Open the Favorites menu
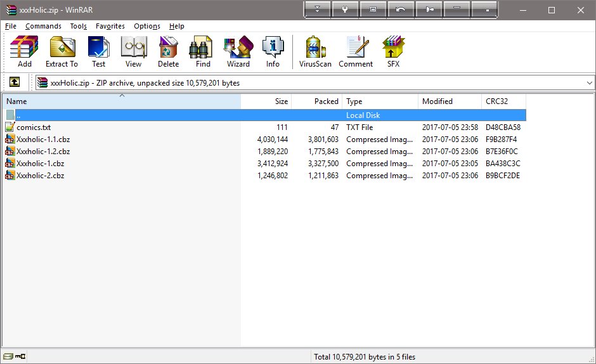This screenshot has width=596, height=364. tap(110, 26)
